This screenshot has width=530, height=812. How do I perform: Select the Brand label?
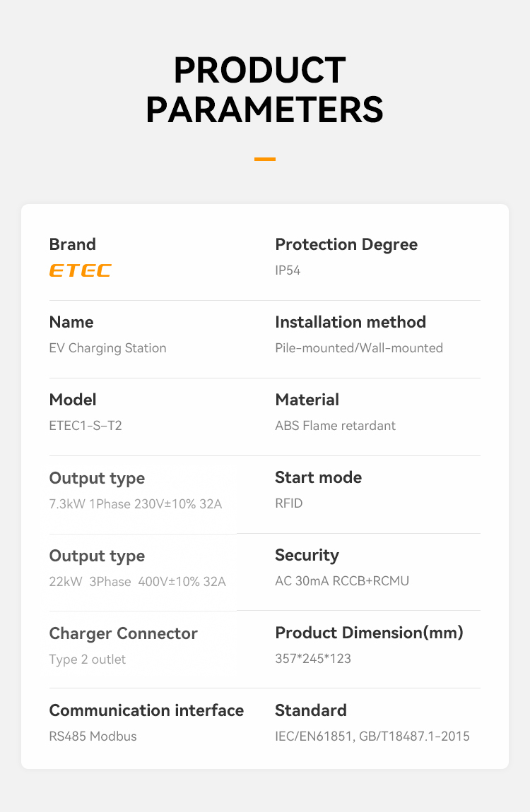pyautogui.click(x=72, y=244)
